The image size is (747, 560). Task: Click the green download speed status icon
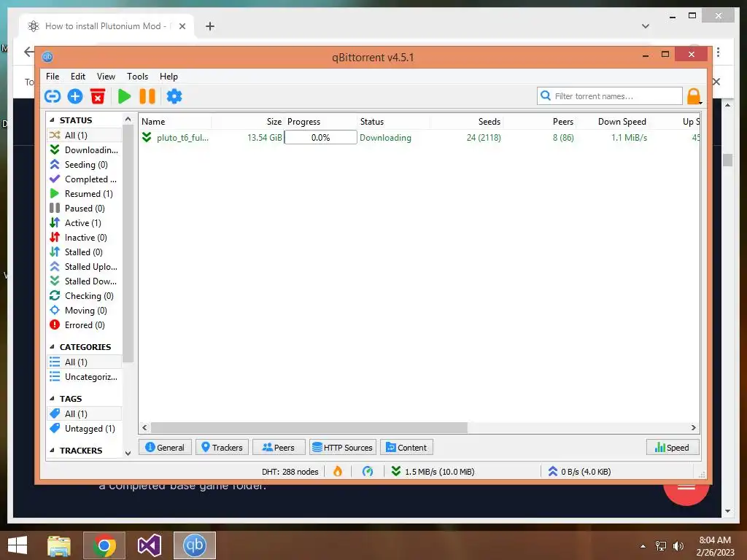point(396,472)
